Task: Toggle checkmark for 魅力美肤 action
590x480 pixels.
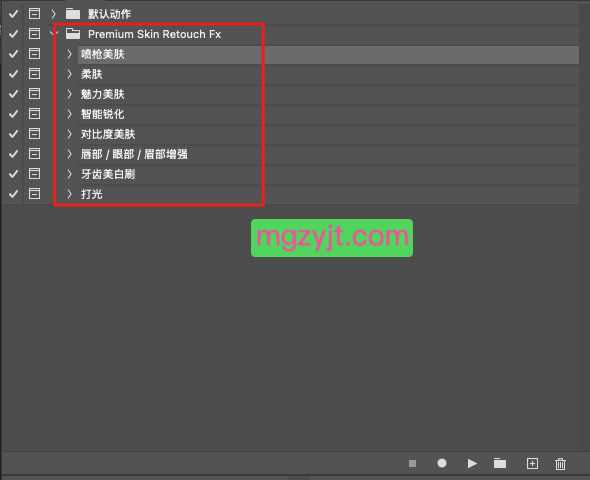Action: pyautogui.click(x=14, y=94)
